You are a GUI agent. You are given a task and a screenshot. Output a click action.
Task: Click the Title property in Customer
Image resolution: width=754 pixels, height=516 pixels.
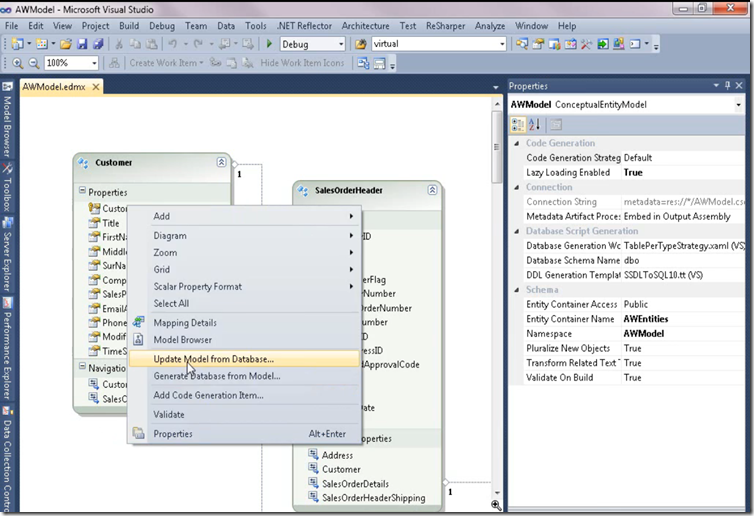pos(111,223)
